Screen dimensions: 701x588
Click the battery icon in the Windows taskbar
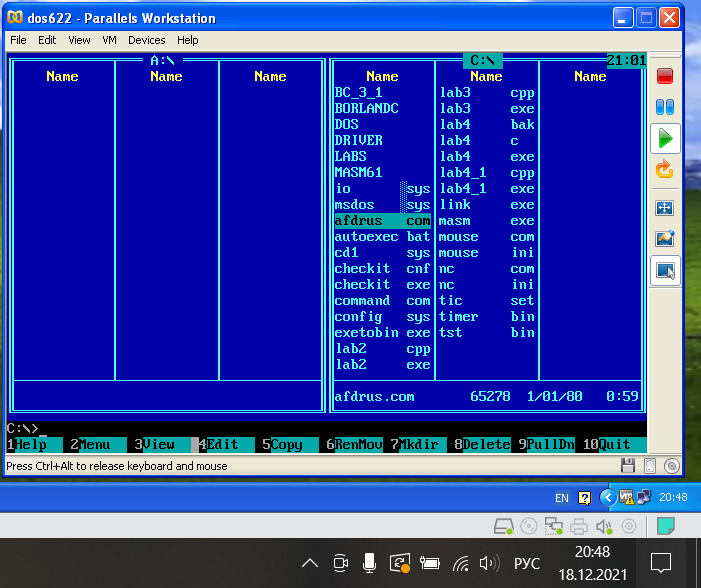[x=430, y=563]
